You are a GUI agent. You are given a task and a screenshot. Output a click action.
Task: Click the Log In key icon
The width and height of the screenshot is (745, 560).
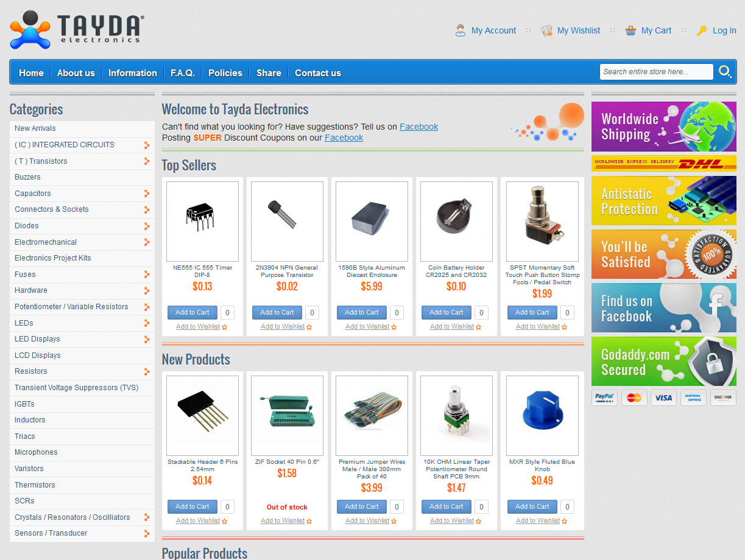(x=702, y=30)
